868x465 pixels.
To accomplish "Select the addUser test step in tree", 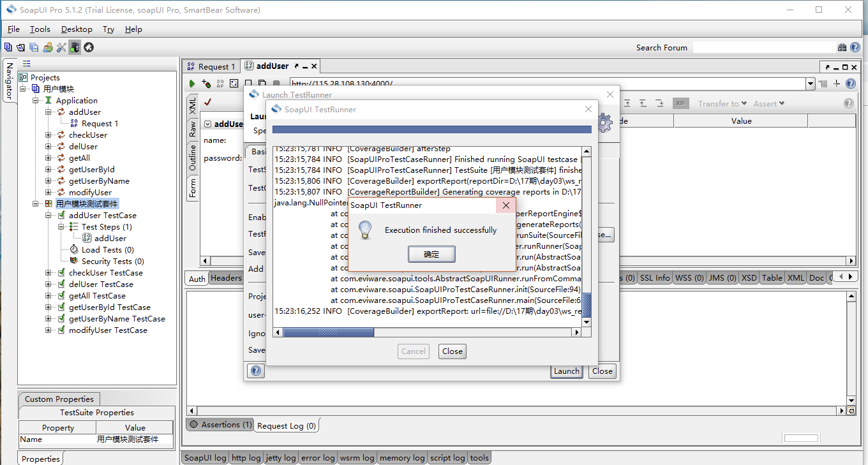I will click(x=110, y=238).
